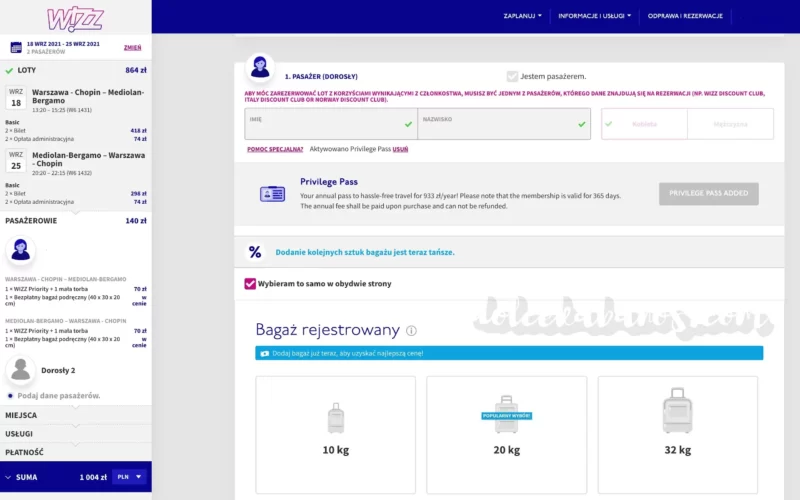Image resolution: width=800 pixels, height=500 pixels.
Task: Toggle the Jestem pasażerem checkbox
Action: (512, 76)
